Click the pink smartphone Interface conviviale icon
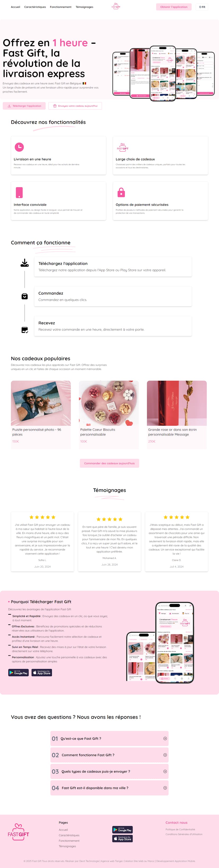Image resolution: width=219 pixels, height=868 pixels. coord(19,192)
